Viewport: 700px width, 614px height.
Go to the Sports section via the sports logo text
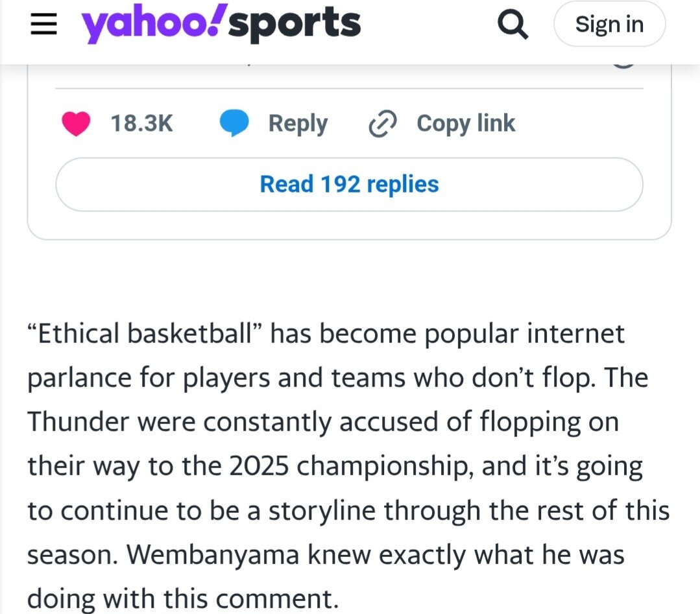296,24
